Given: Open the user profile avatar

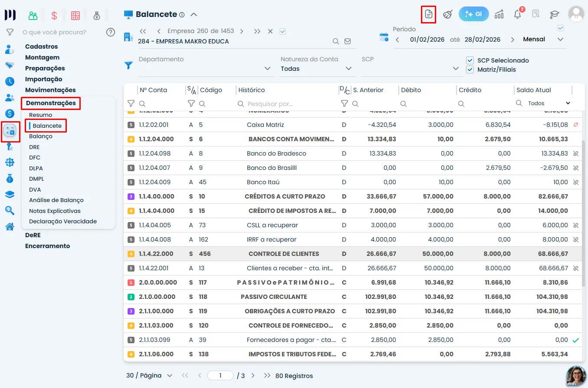Looking at the screenshot, I should click(576, 14).
